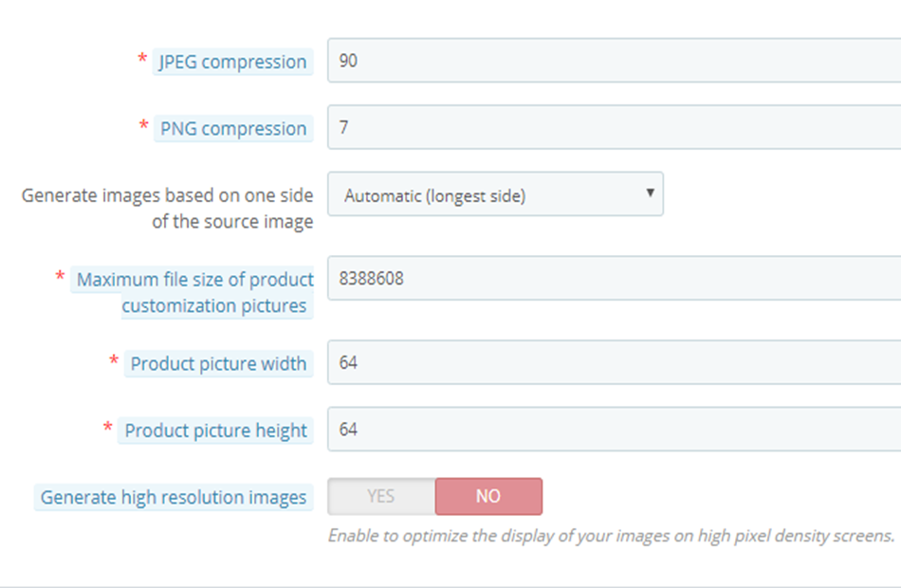Select NO for high resolution images
This screenshot has height=588, width=901.
[488, 496]
